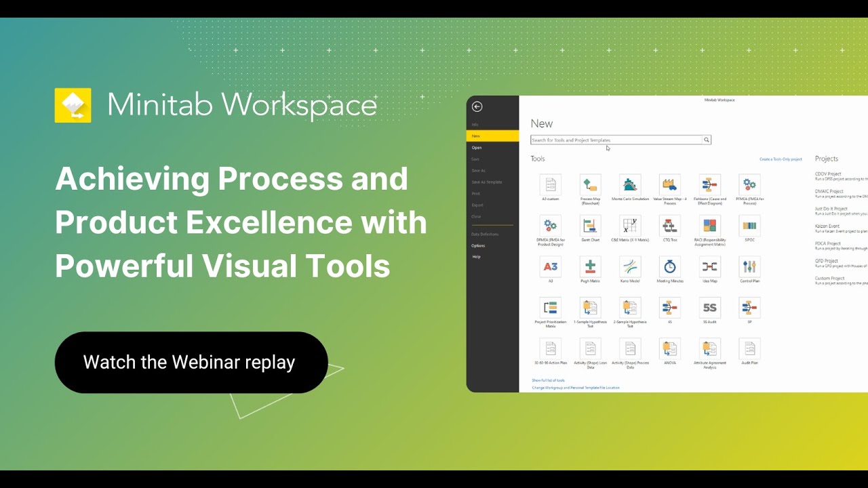The image size is (868, 488).
Task: Open the Process Map (Flowchart) tool
Action: click(x=590, y=184)
